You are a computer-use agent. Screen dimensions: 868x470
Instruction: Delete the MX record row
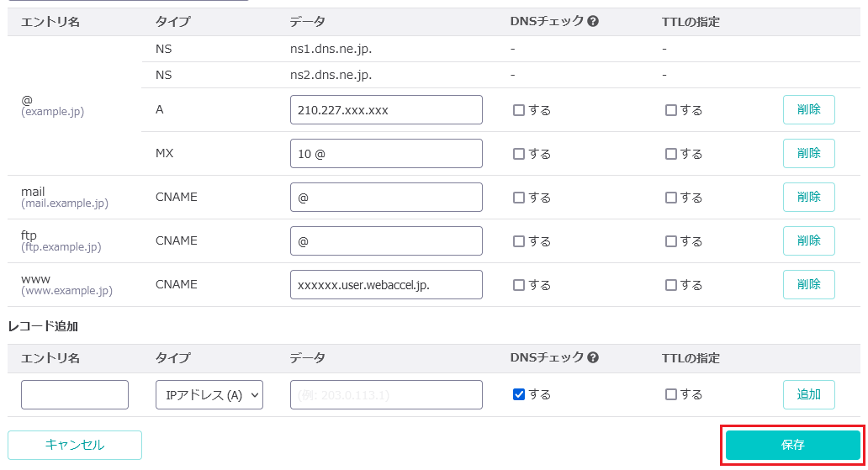click(809, 153)
